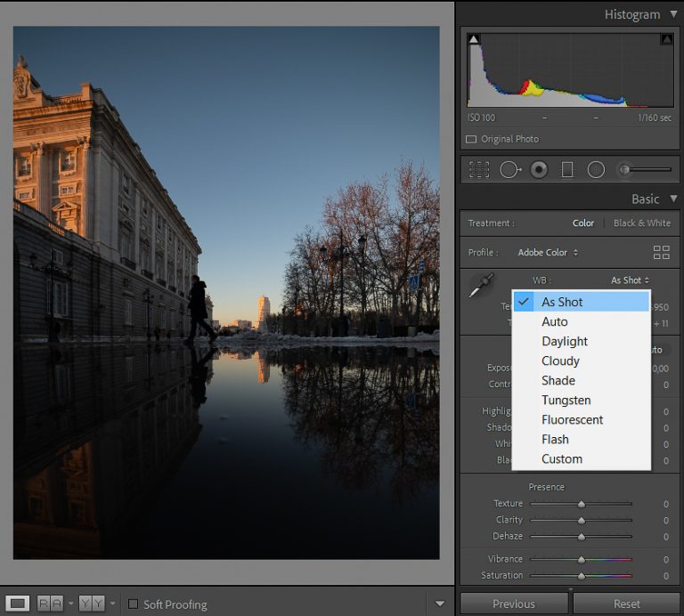Open the Profile Browser grid icon
684x616 pixels.
[662, 253]
